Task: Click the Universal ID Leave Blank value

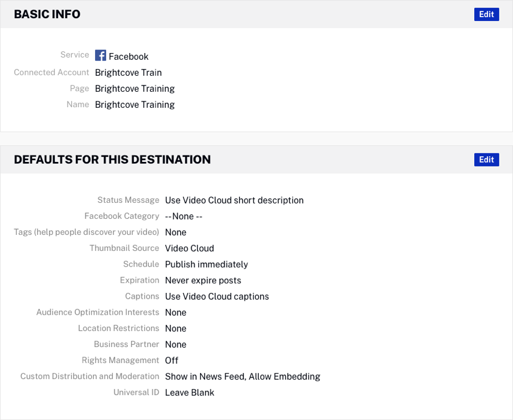Action: [x=189, y=392]
